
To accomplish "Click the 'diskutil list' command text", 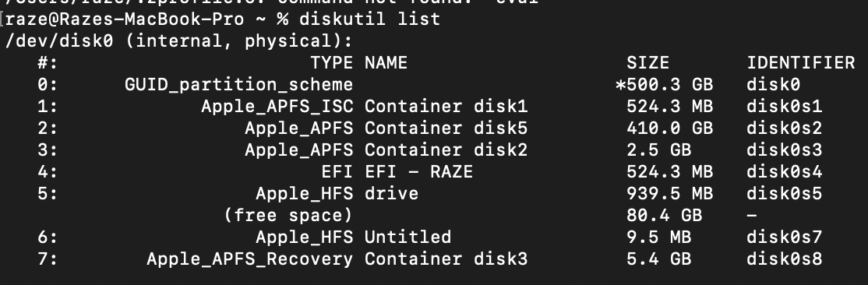I will (x=370, y=19).
